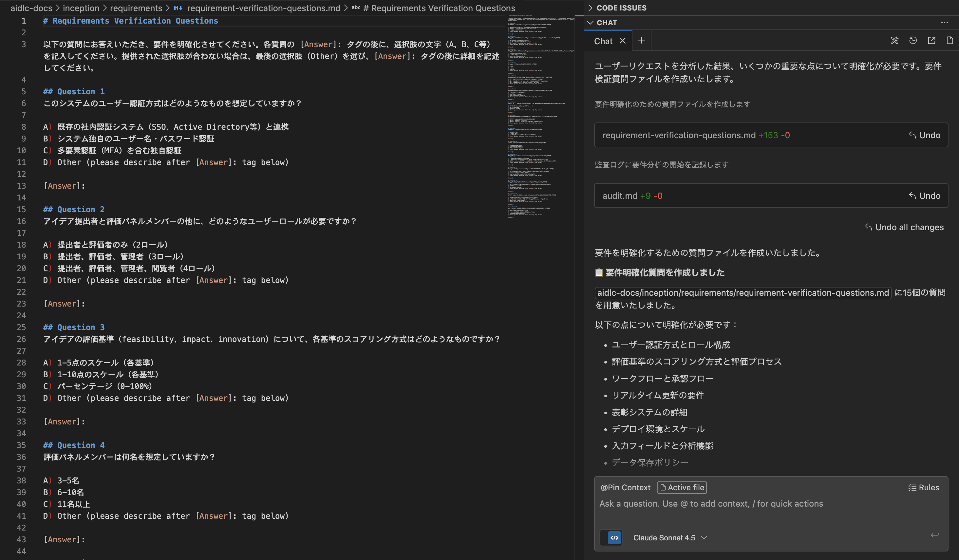959x560 pixels.
Task: Open chat in a new window
Action: tap(931, 41)
